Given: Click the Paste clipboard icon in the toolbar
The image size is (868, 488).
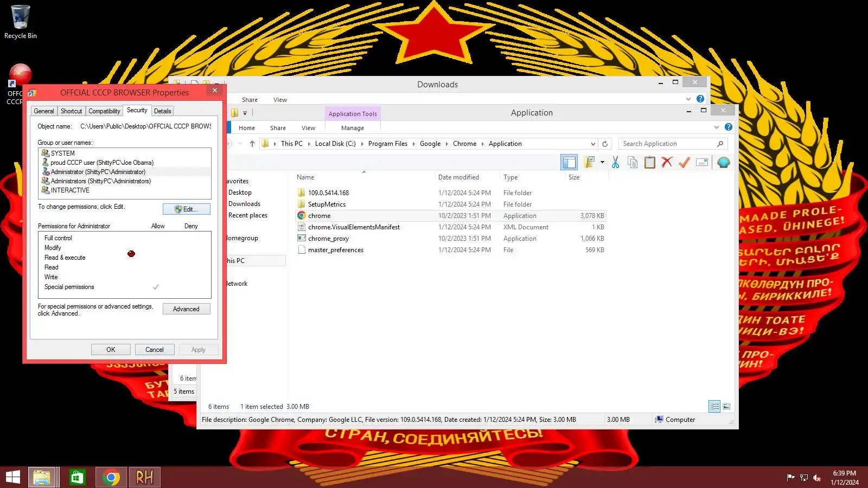Looking at the screenshot, I should [x=650, y=162].
